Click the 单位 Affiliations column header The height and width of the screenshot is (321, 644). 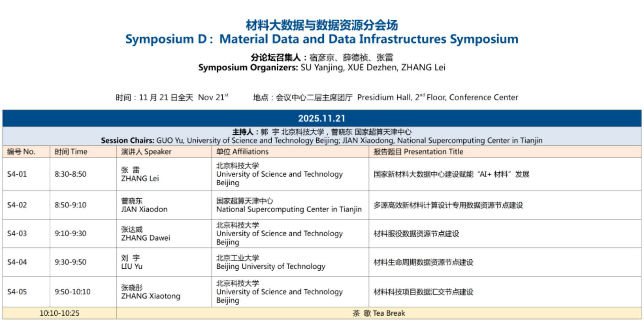pos(242,152)
